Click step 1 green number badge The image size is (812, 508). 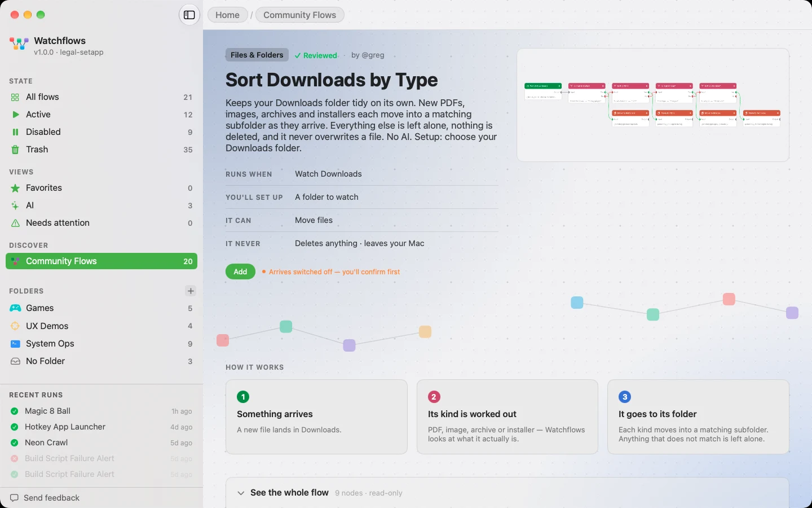coord(243,397)
